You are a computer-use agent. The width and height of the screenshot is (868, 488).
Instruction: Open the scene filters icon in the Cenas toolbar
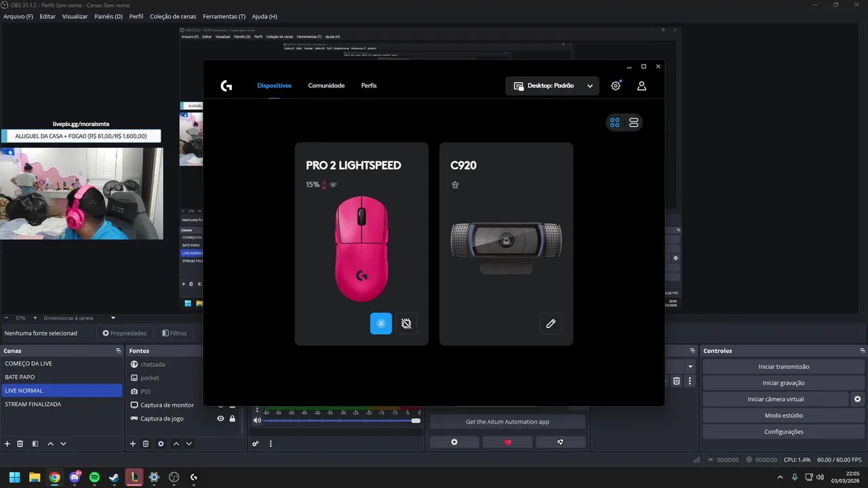(x=35, y=444)
